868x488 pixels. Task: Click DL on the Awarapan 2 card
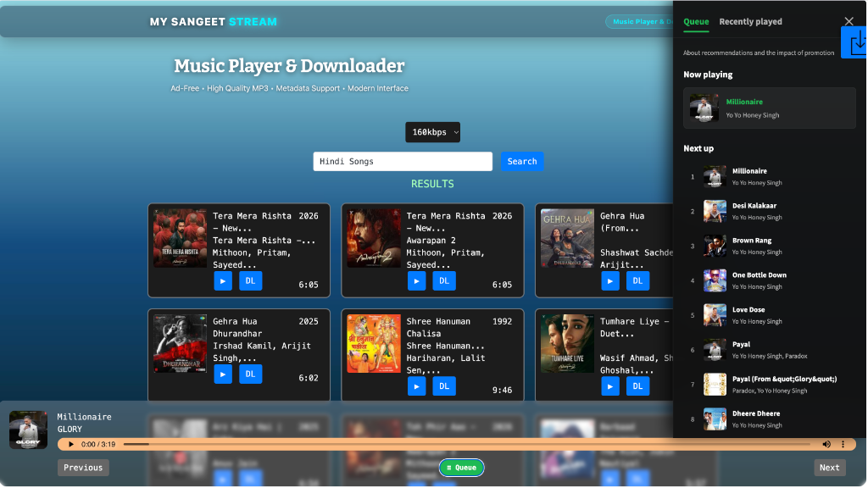coord(444,281)
